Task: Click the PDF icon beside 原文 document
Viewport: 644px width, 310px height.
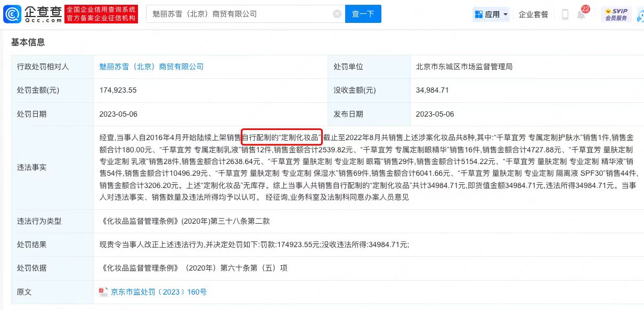Action: tap(103, 292)
